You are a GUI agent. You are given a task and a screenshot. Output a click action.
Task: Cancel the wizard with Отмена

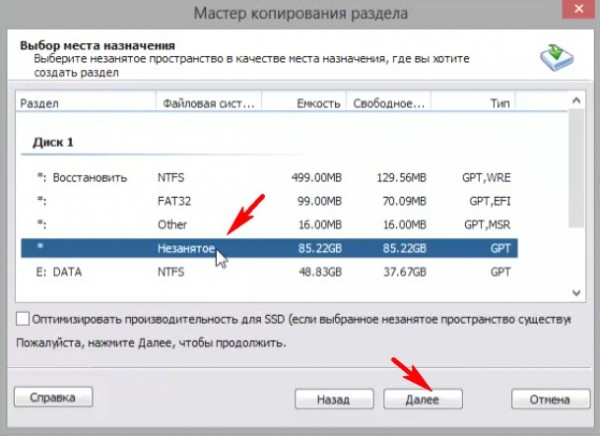[x=550, y=399]
